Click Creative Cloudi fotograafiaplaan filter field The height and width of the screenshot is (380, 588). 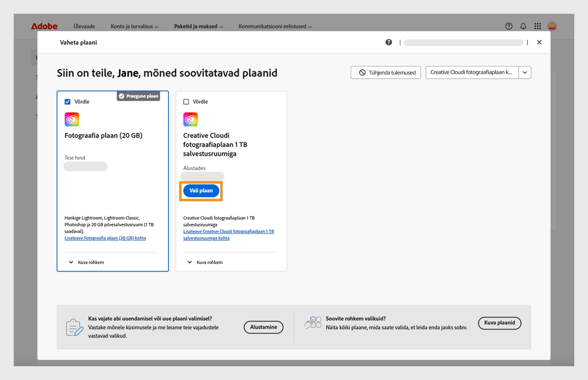tap(472, 73)
